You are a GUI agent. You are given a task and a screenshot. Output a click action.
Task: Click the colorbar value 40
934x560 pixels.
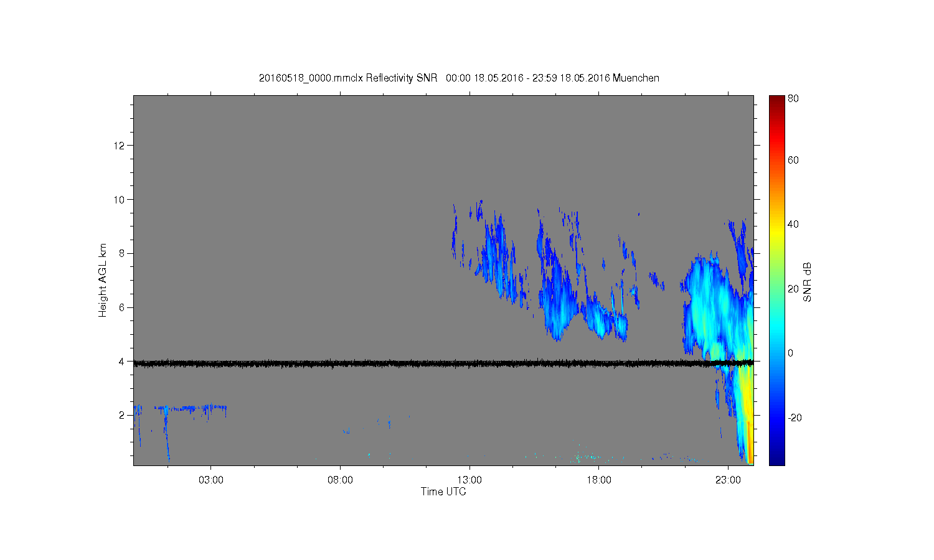[x=793, y=225]
